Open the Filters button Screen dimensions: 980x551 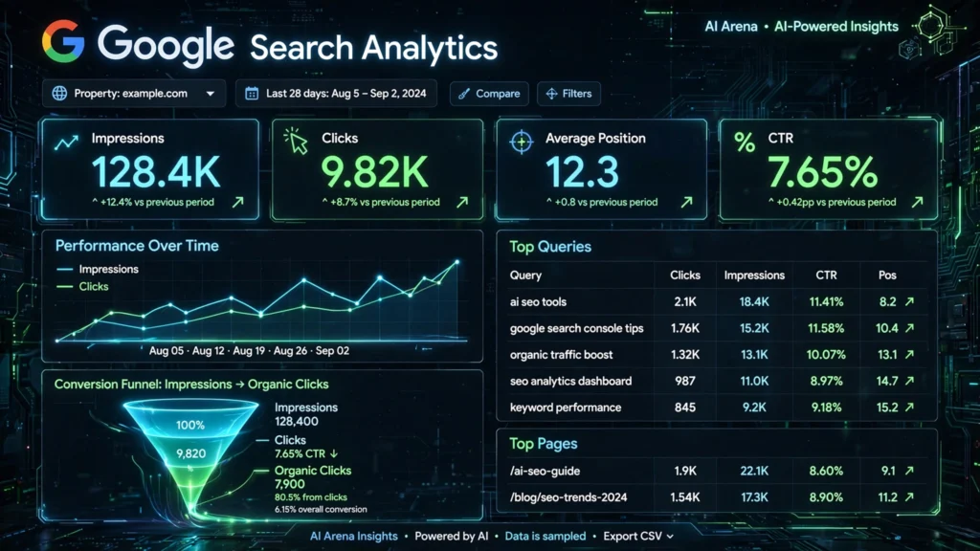[568, 94]
